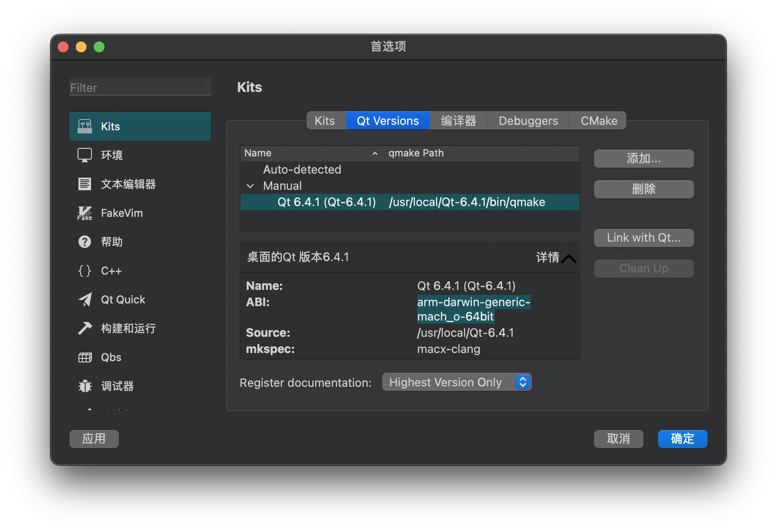Image resolution: width=777 pixels, height=532 pixels.
Task: Open the 环境 monitor icon
Action: [x=85, y=155]
